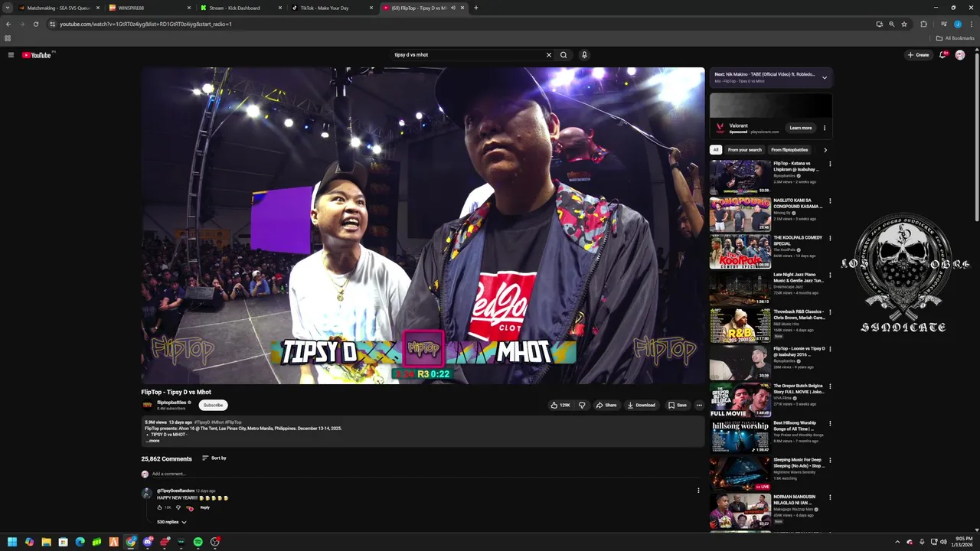This screenshot has width=980, height=551.
Task: Open a new browser tab
Action: point(475,8)
